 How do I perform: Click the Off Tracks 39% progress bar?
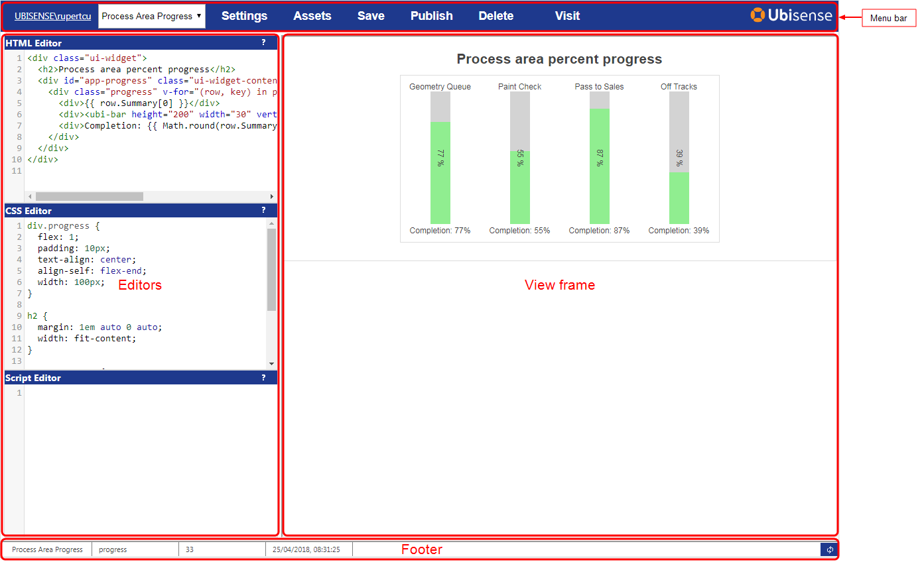[x=679, y=158]
